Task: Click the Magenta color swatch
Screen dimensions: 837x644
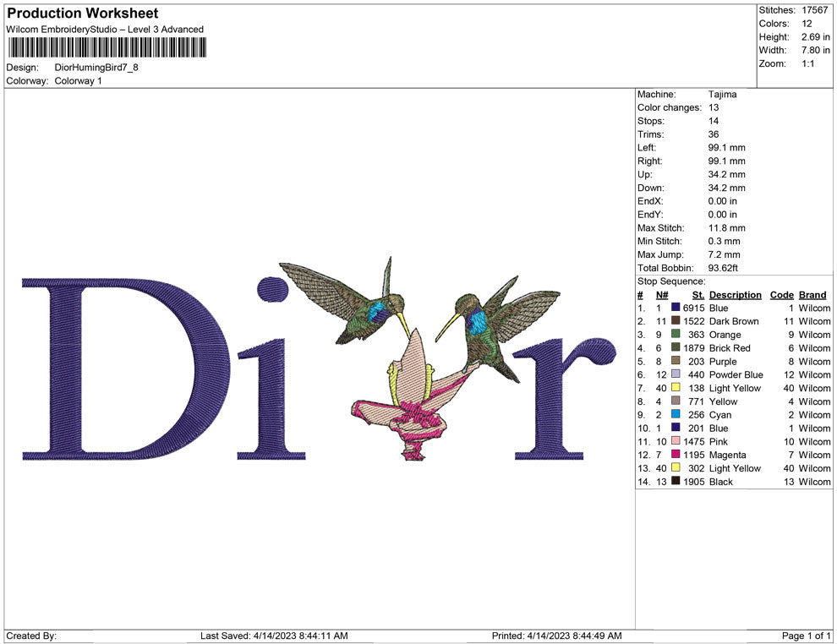Action: (676, 454)
